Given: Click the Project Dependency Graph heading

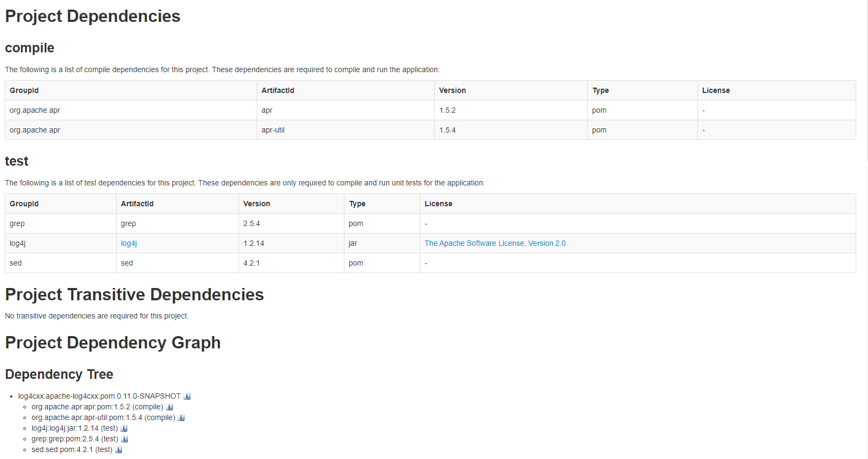Looking at the screenshot, I should pos(113,343).
